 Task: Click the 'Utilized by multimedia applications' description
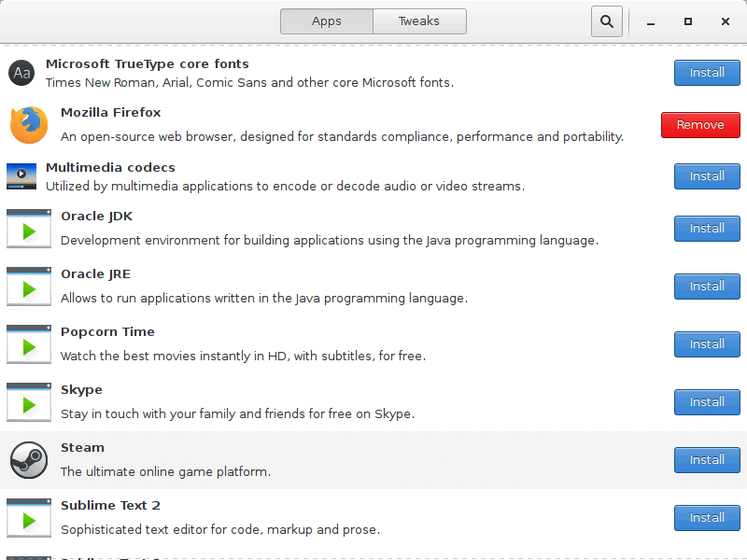click(x=285, y=186)
